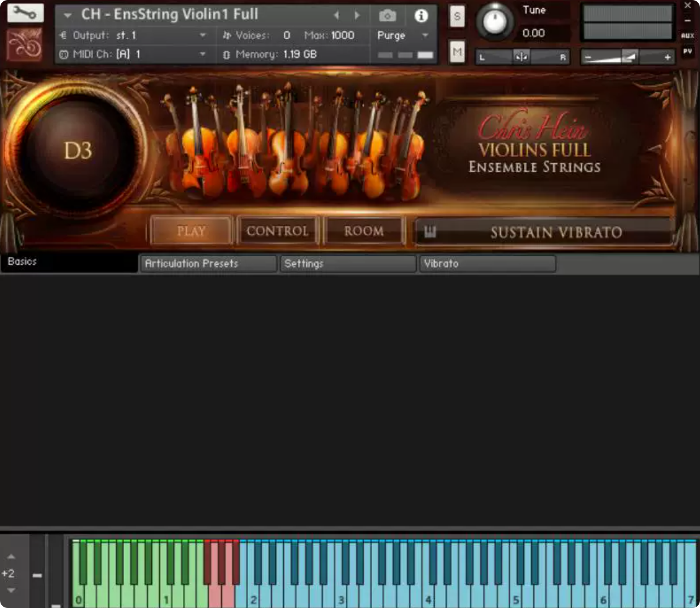Go to previous instrument with left arrow

(x=336, y=16)
